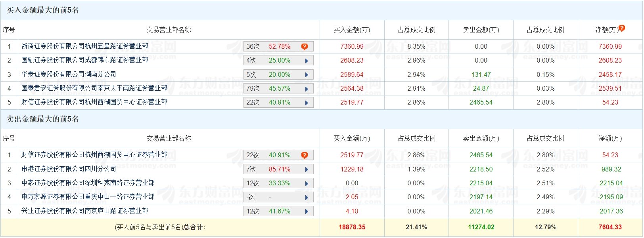The height and width of the screenshot is (238, 644).
Task: Open 国泰君安南京太平南路证券营业部 link
Action: [94, 88]
